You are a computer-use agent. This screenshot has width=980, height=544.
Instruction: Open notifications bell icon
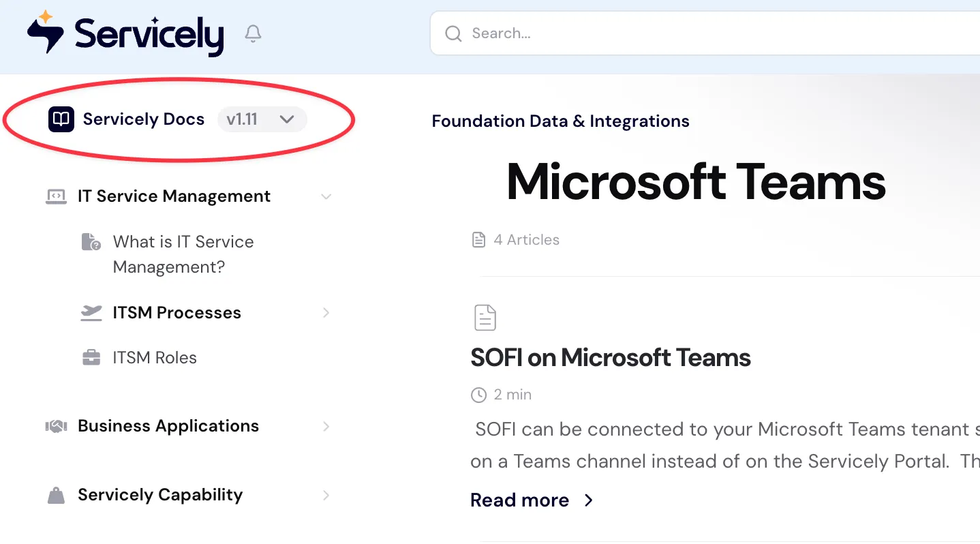(x=254, y=33)
